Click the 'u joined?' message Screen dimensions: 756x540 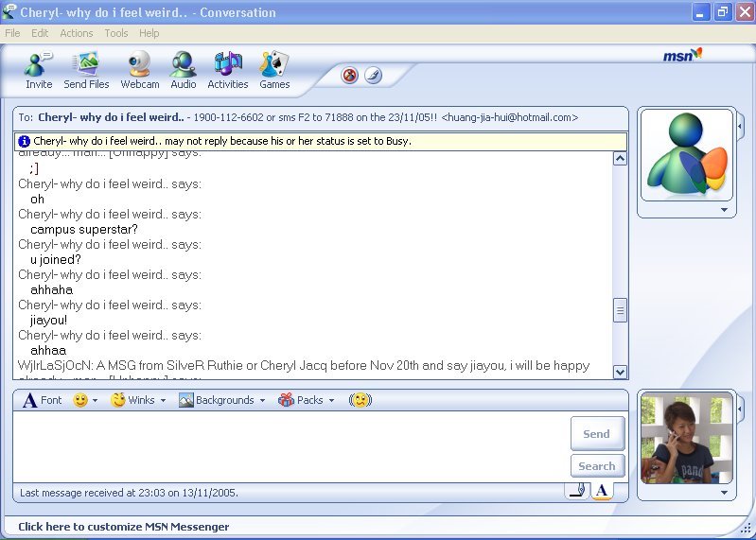tap(56, 260)
